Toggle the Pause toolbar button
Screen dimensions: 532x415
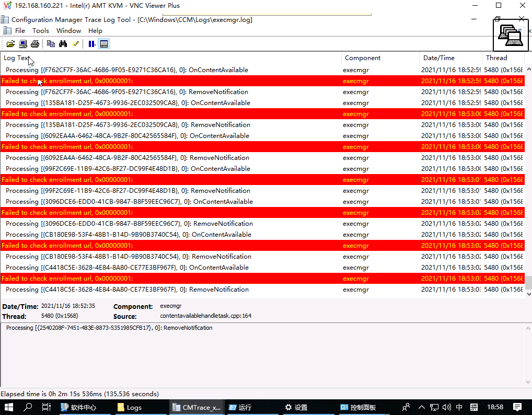point(91,44)
